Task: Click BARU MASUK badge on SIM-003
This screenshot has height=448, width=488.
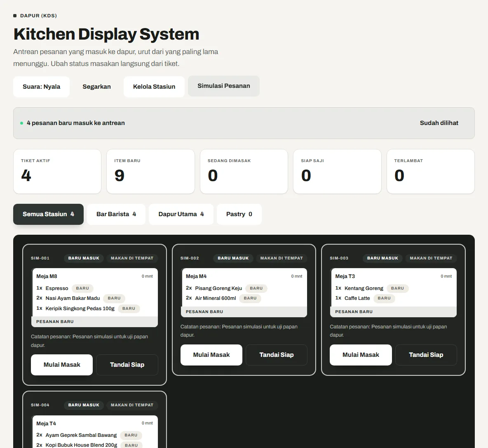Action: 382,258
